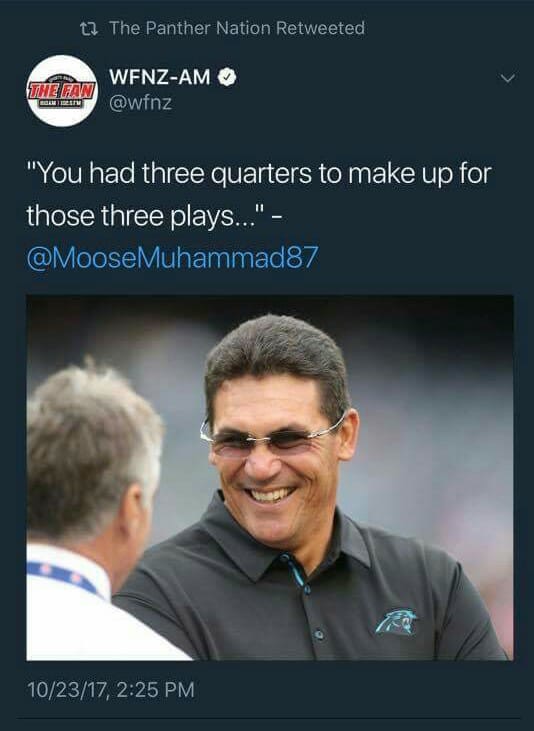Screen dimensions: 534x731
Task: Open the attached photo in the tweet
Action: [270, 477]
